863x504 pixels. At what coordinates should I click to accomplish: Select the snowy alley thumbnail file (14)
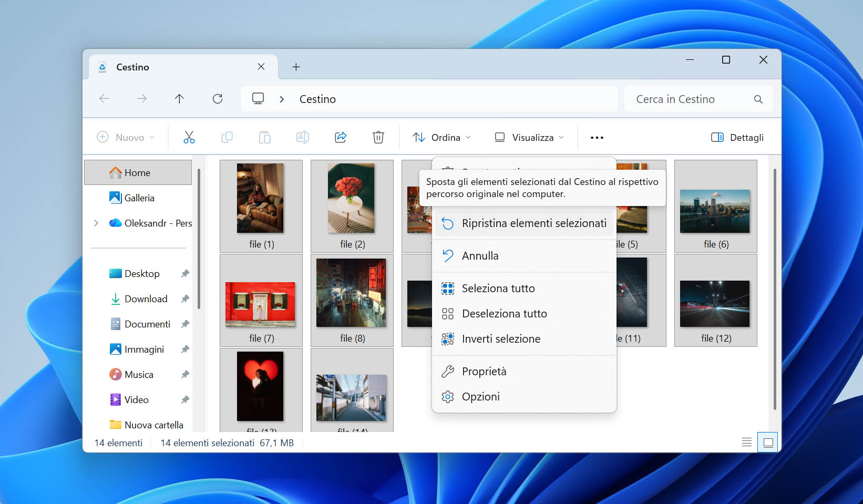click(x=352, y=390)
